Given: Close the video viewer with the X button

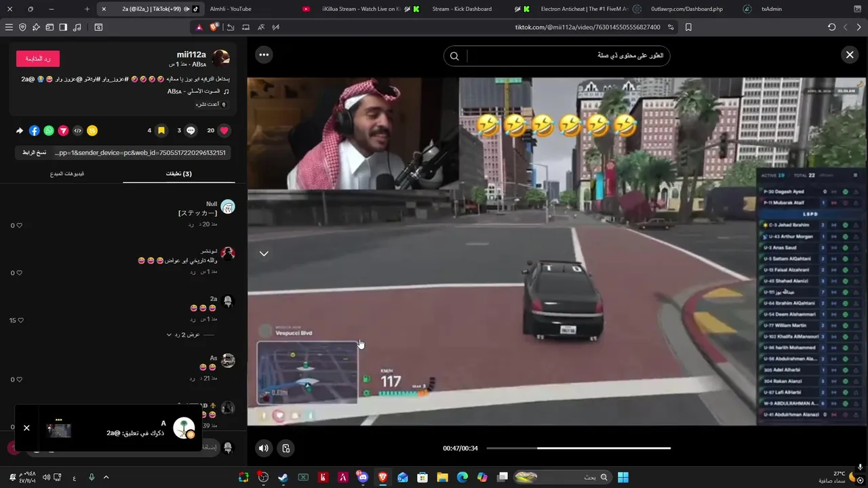Looking at the screenshot, I should click(850, 55).
